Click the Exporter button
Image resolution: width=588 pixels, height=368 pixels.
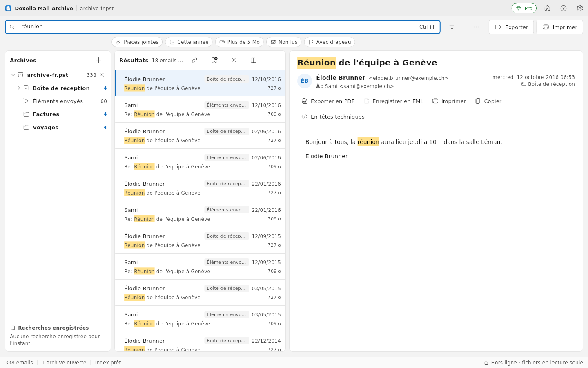(x=511, y=27)
